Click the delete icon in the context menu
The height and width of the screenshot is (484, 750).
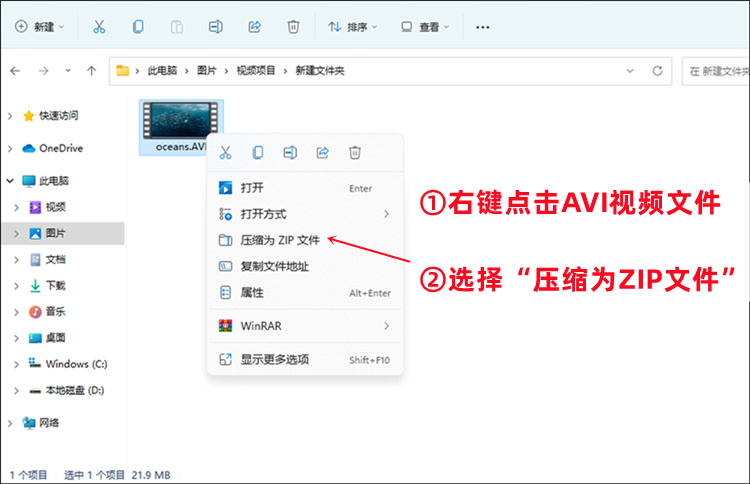pos(354,152)
